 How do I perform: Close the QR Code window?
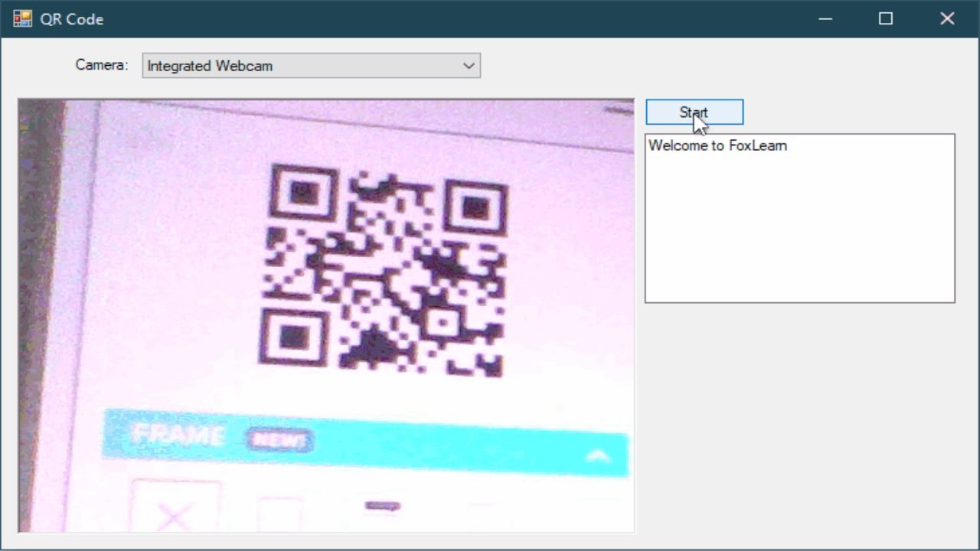948,18
